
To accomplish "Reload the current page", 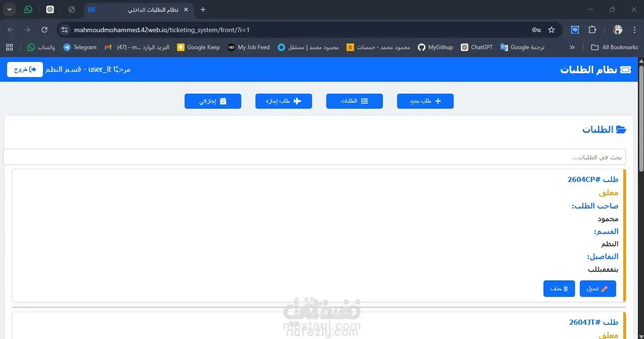I will click(44, 30).
